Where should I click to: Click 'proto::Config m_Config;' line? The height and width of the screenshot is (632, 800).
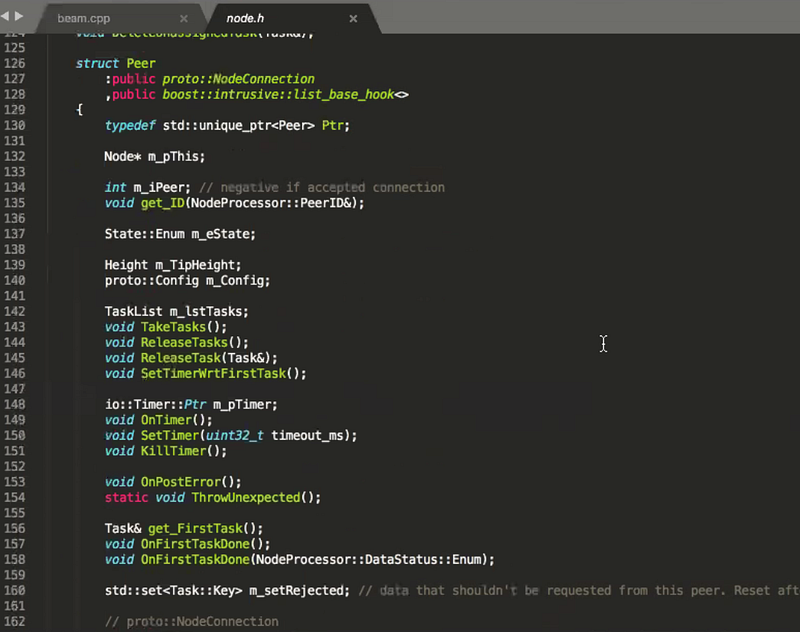[187, 280]
